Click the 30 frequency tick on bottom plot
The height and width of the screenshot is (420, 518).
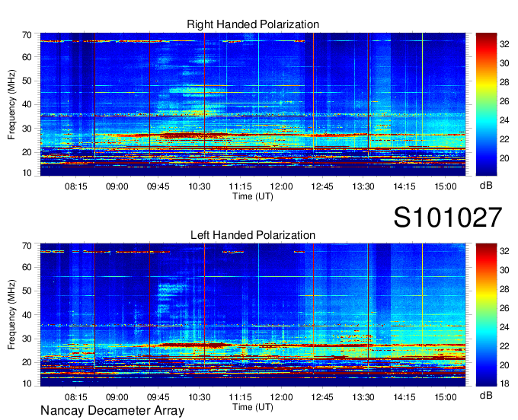coord(27,339)
